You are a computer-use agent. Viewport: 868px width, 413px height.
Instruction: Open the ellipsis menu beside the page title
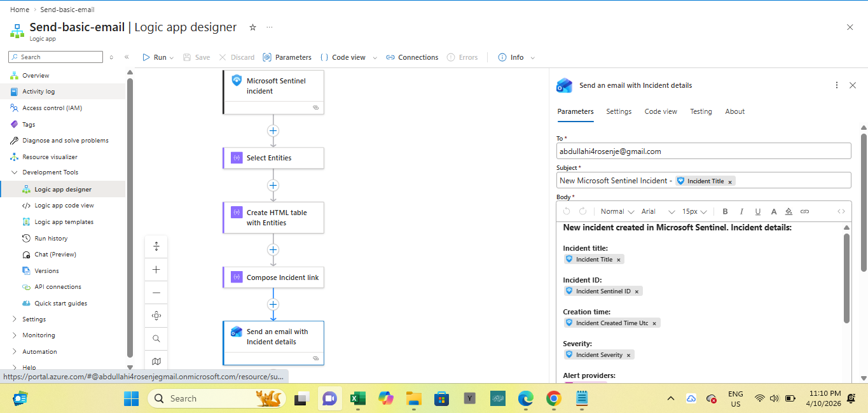[269, 27]
